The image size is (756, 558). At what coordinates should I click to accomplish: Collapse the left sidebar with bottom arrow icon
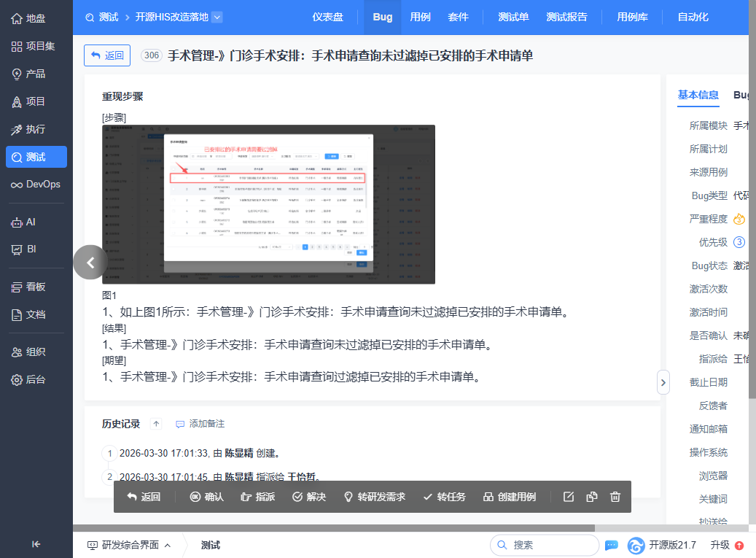coord(36,543)
